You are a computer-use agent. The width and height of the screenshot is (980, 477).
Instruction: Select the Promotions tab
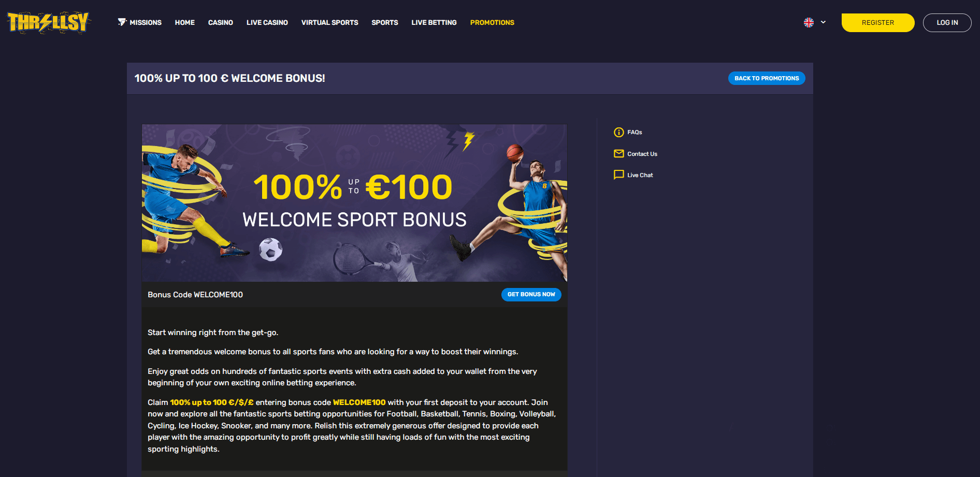[492, 22]
